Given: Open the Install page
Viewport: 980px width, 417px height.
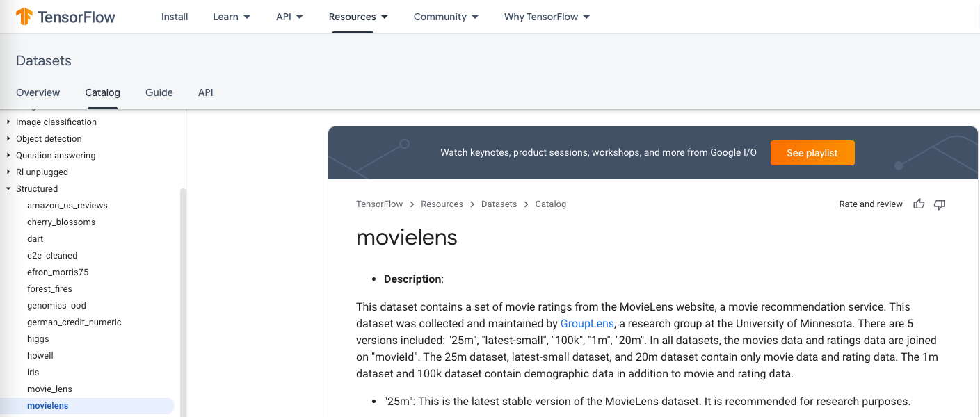Looking at the screenshot, I should click(175, 17).
